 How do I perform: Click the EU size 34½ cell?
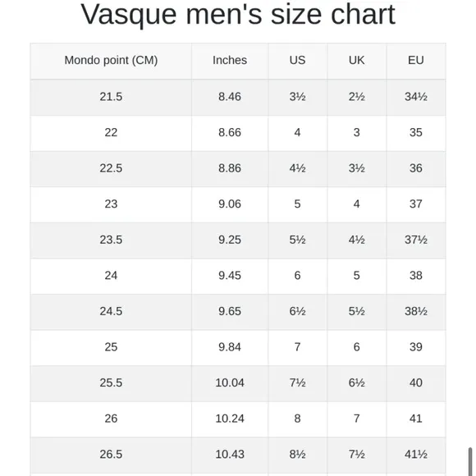point(415,97)
